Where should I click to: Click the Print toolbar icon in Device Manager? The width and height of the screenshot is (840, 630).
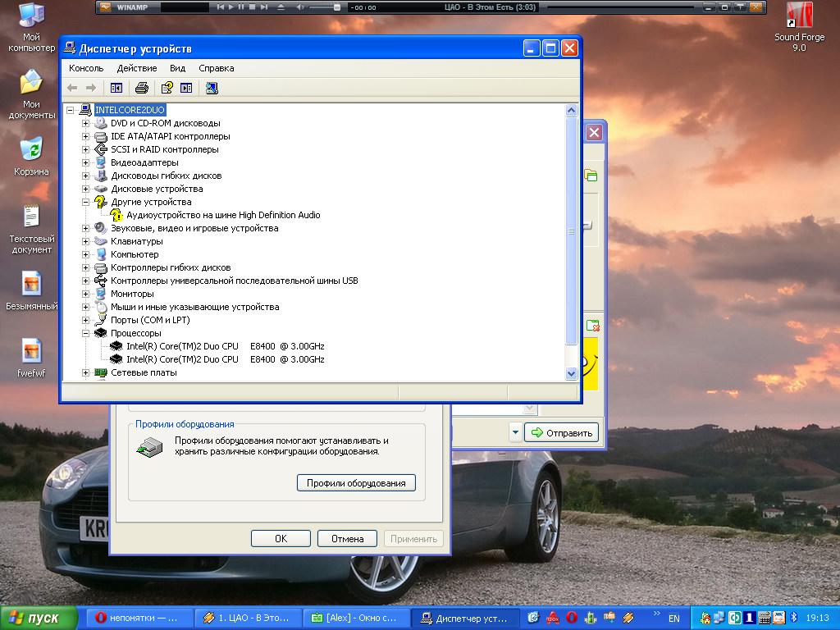[x=142, y=88]
